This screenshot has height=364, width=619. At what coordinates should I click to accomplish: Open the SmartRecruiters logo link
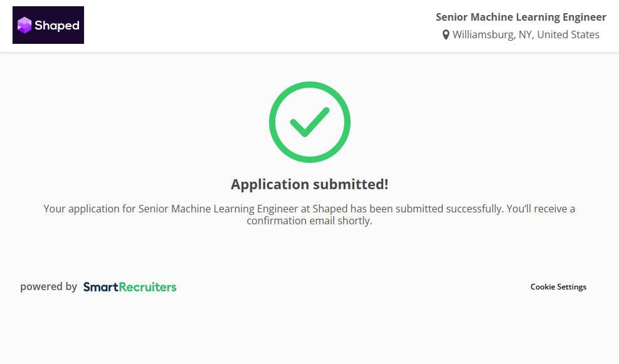click(130, 287)
